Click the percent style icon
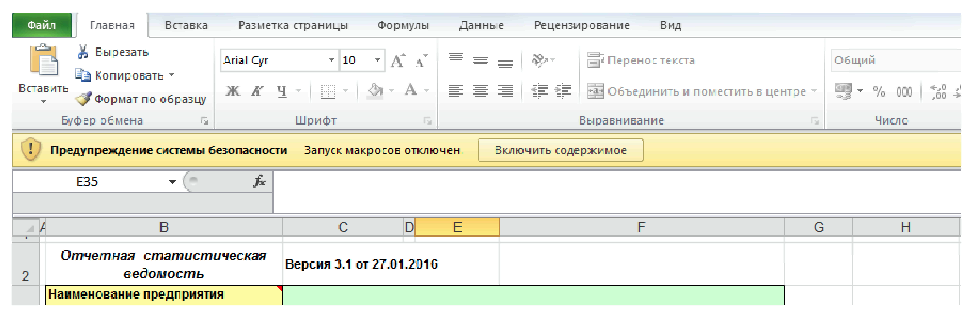 pyautogui.click(x=879, y=91)
